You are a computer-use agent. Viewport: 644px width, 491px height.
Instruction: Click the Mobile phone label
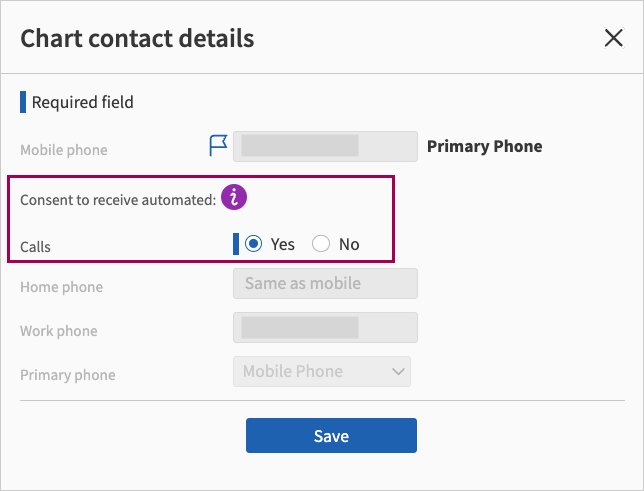[x=63, y=150]
